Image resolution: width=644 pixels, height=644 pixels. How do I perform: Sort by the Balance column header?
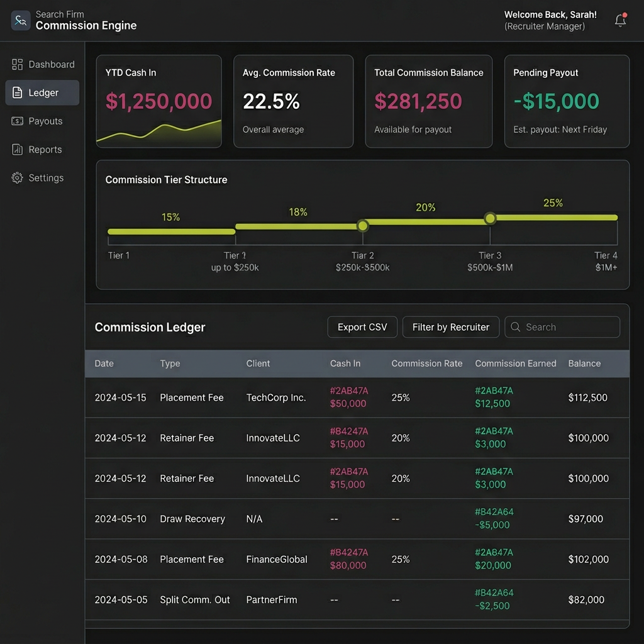(584, 364)
